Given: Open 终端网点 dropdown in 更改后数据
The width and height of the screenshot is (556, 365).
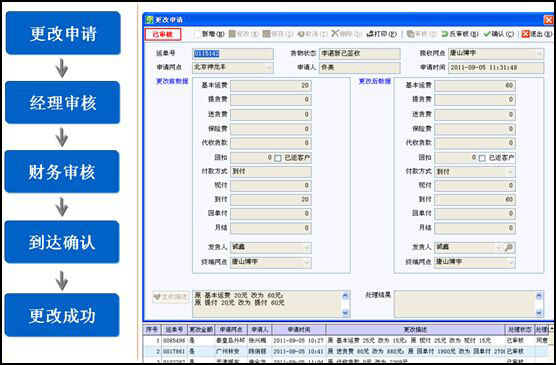Looking at the screenshot, I should [x=510, y=262].
